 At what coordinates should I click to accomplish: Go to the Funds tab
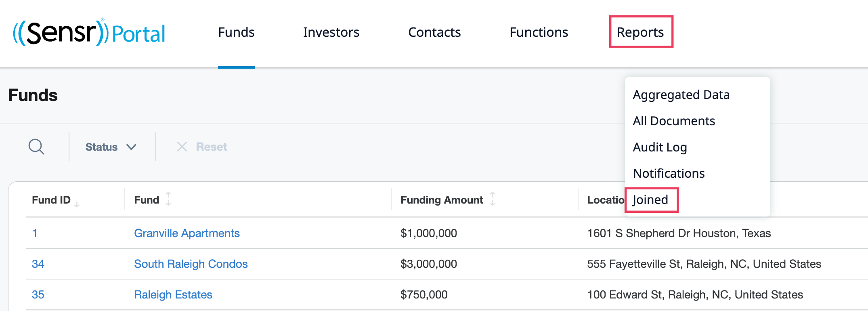click(x=236, y=32)
